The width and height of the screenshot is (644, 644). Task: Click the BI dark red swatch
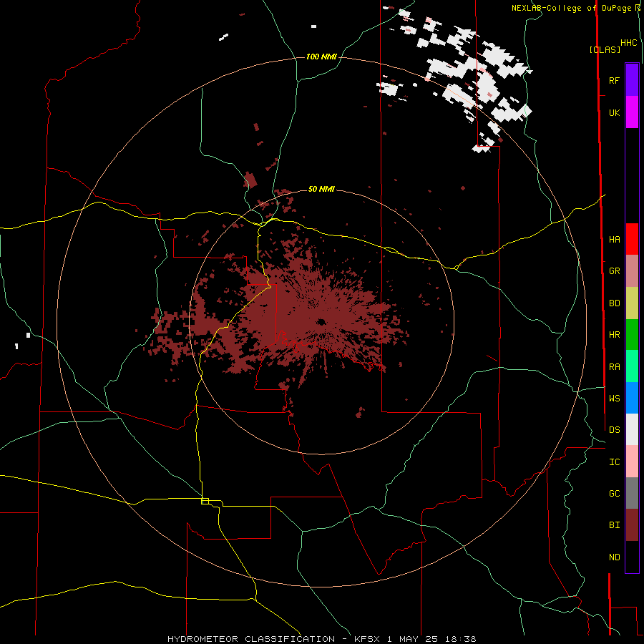coord(632,525)
